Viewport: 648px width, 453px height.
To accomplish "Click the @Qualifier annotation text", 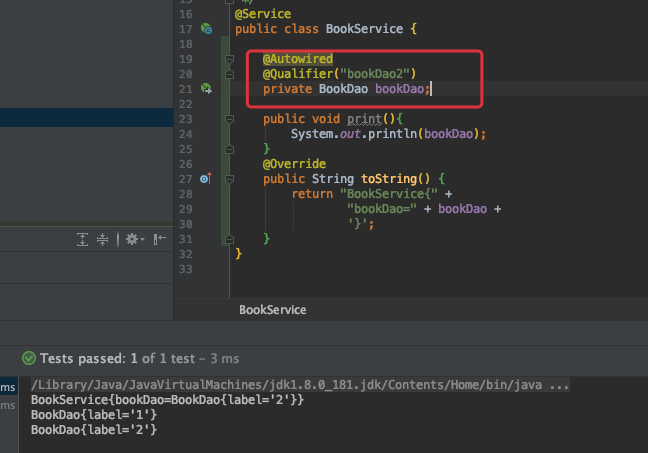I will tap(298, 74).
